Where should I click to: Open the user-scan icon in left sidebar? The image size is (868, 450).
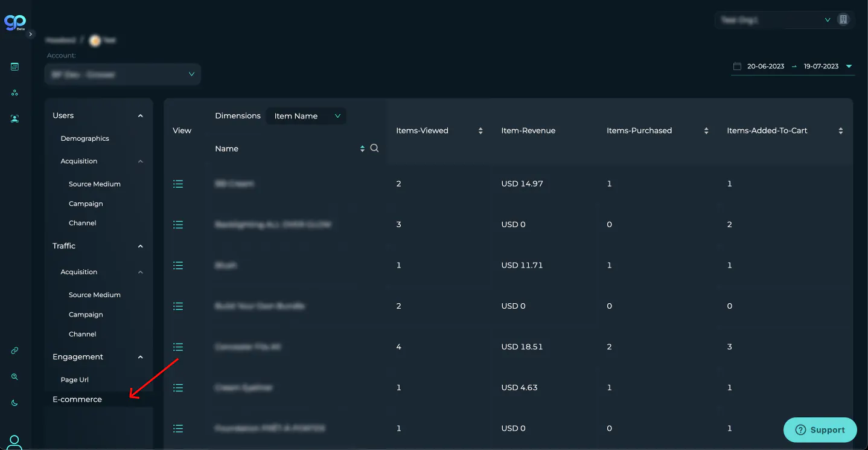pos(15,119)
